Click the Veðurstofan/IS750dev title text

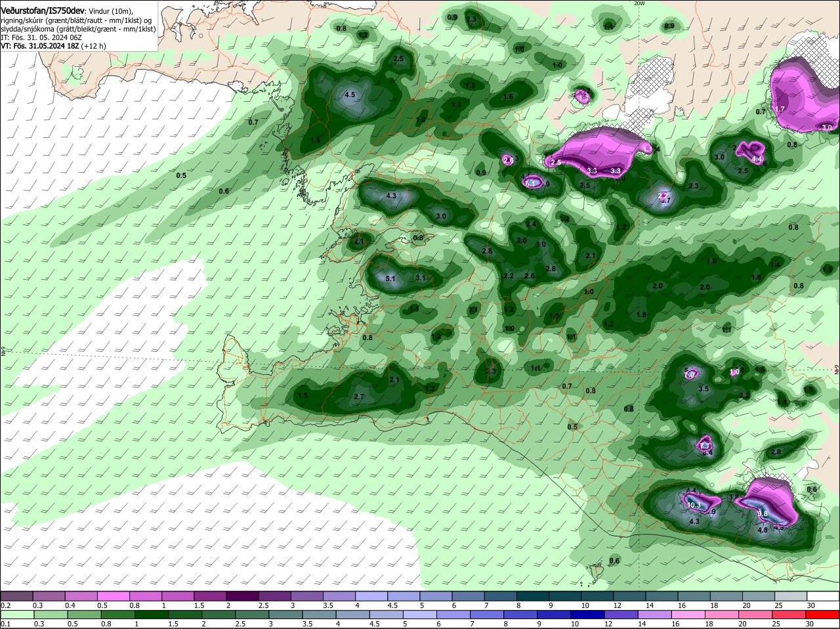42,11
